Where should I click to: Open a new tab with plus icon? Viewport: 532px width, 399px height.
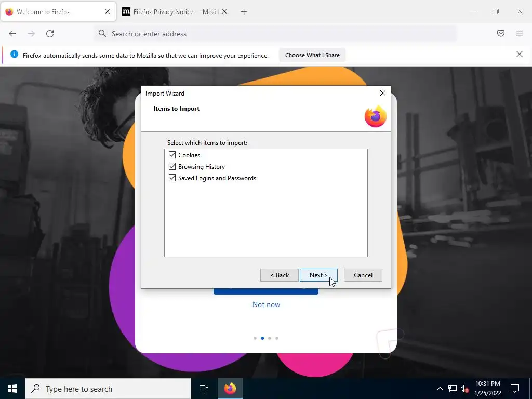[x=244, y=12]
